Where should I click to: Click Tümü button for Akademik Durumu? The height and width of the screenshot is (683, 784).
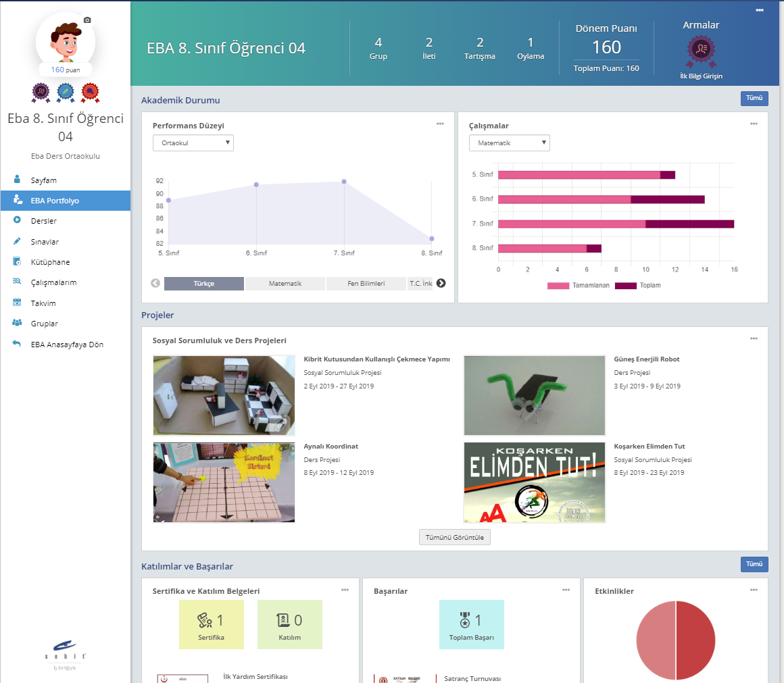point(754,98)
